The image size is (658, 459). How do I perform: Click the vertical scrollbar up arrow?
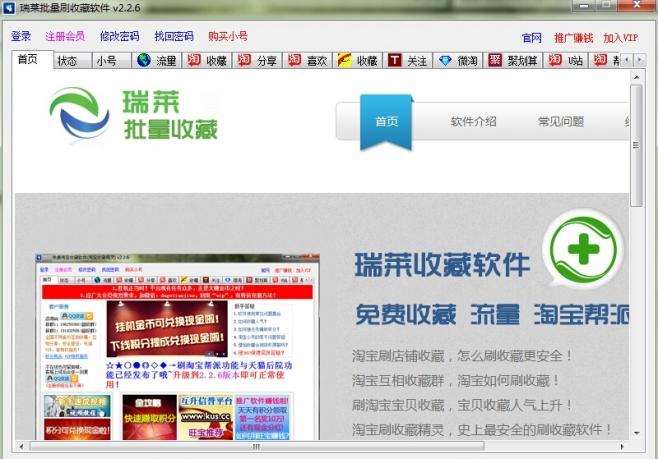point(636,78)
